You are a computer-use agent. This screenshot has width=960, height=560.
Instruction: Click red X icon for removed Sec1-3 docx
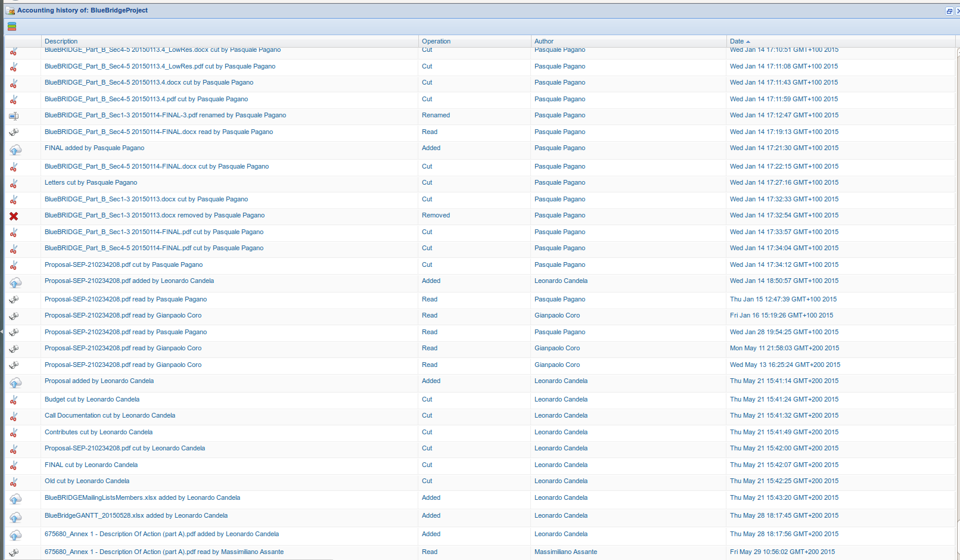(14, 216)
